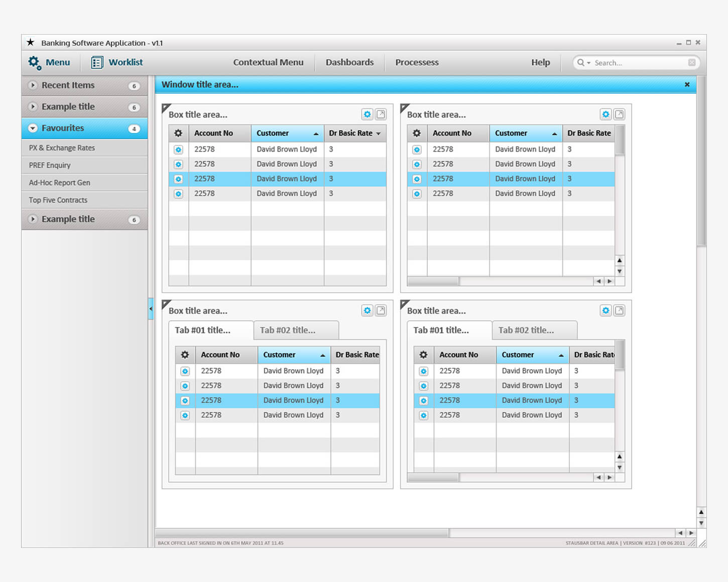Open settings gear of top-right box
The height and width of the screenshot is (582, 728).
[605, 114]
